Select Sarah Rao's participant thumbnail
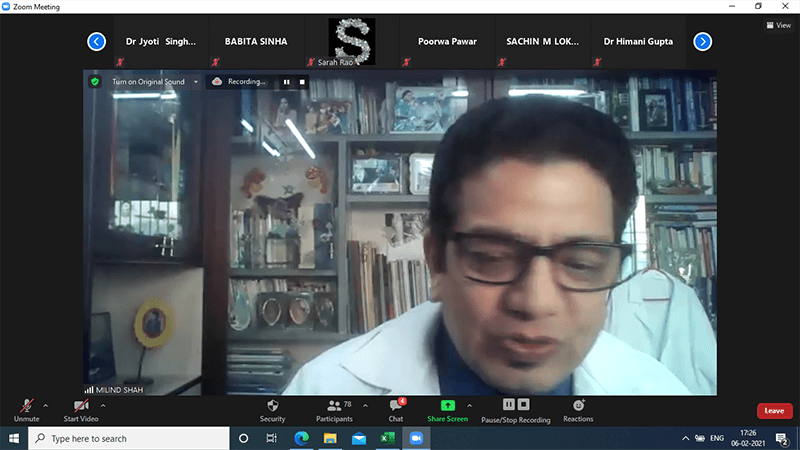 click(352, 42)
